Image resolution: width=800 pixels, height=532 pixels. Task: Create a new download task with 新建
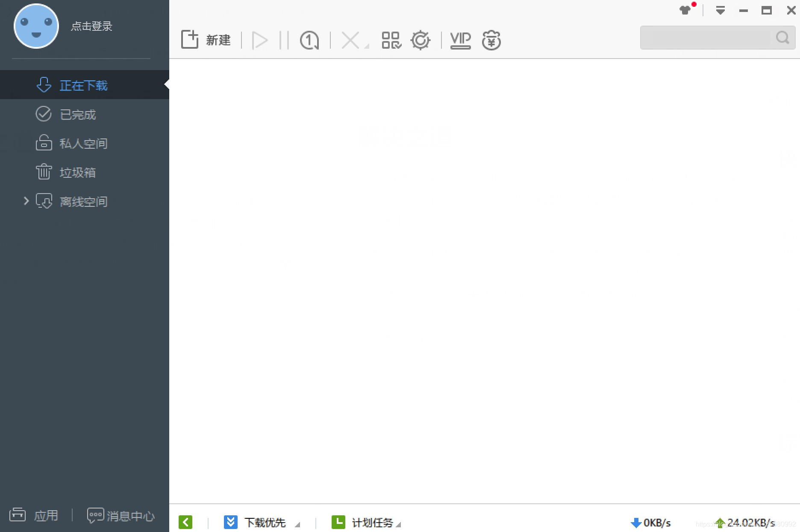(x=206, y=40)
